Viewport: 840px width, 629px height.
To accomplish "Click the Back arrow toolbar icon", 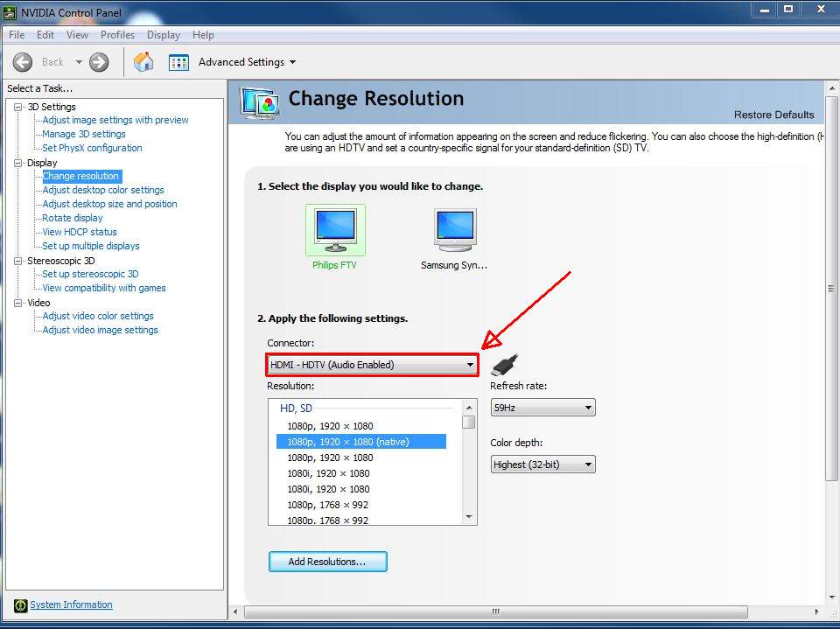I will (23, 62).
